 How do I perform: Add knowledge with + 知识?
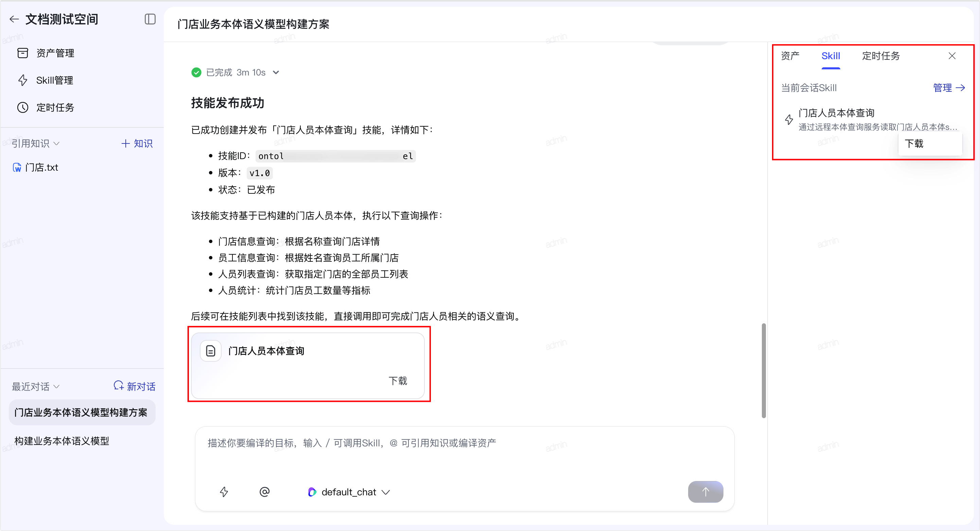pos(137,143)
